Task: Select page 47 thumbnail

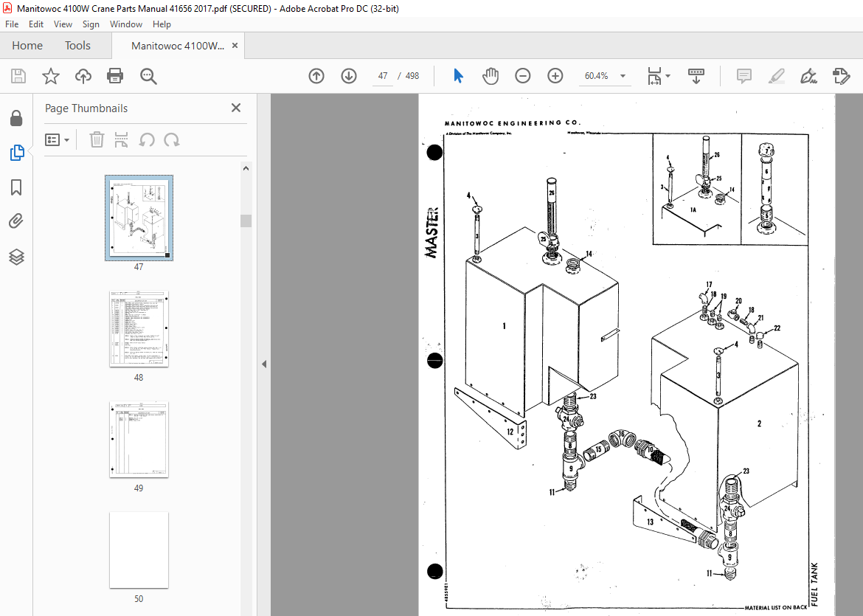Action: 139,218
